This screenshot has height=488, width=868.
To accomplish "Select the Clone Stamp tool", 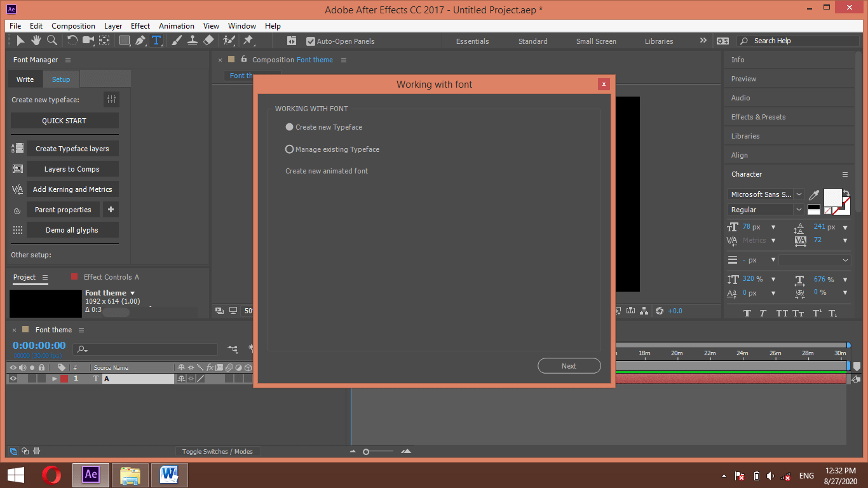I will click(191, 40).
